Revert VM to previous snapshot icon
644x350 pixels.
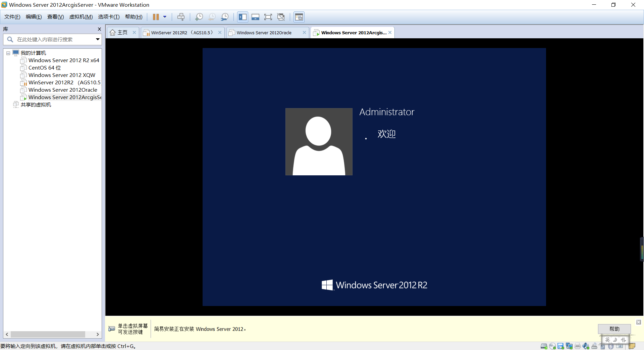tap(212, 17)
